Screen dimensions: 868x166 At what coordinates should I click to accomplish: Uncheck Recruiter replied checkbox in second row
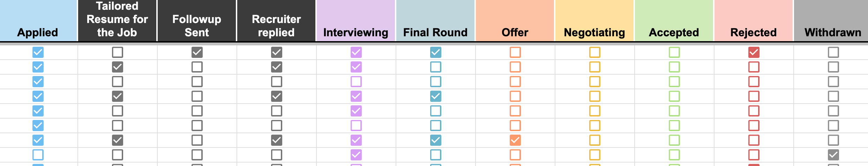pos(277,67)
